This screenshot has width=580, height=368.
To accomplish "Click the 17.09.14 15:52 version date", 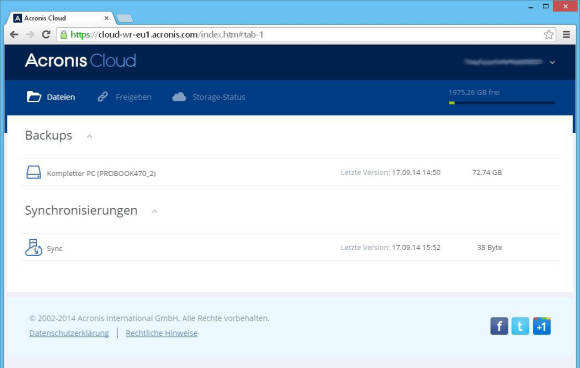I will [416, 247].
